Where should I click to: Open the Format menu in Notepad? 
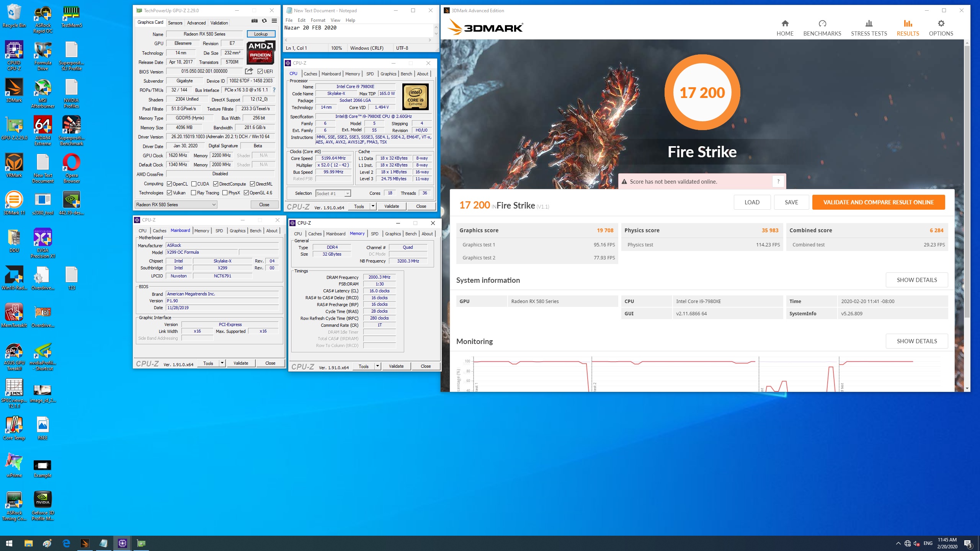coord(318,20)
